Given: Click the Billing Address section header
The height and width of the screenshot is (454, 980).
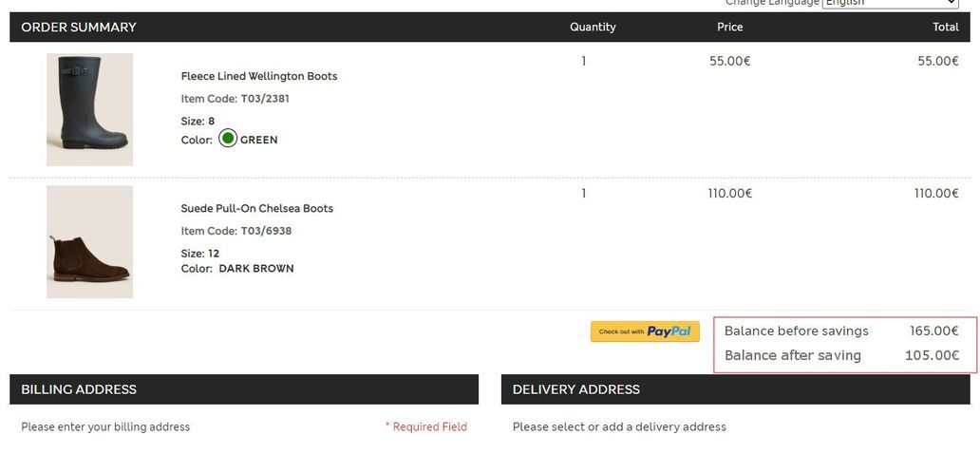Looking at the screenshot, I should (79, 389).
